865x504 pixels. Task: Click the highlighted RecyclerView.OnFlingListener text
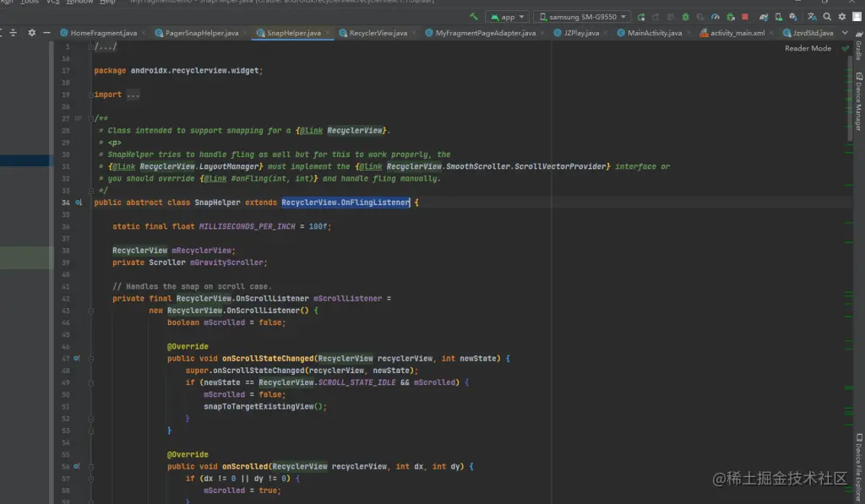click(x=345, y=203)
